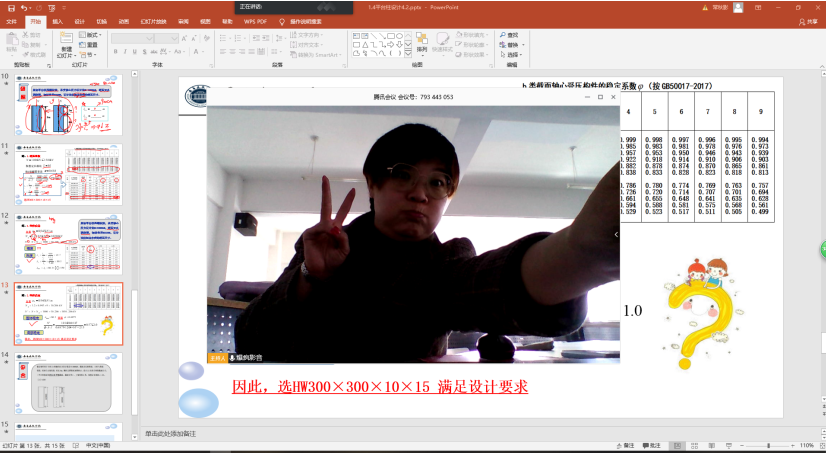Image resolution: width=826 pixels, height=453 pixels.
Task: Click the Copy (复制) button
Action: pos(32,45)
